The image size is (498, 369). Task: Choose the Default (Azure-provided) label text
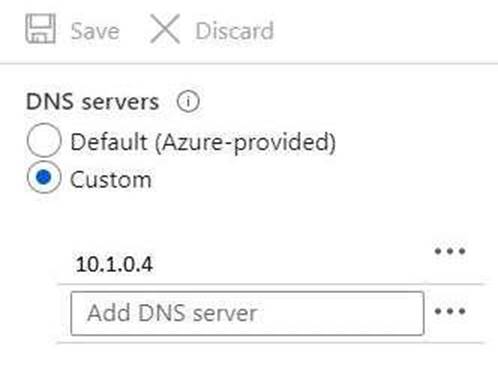tap(203, 142)
